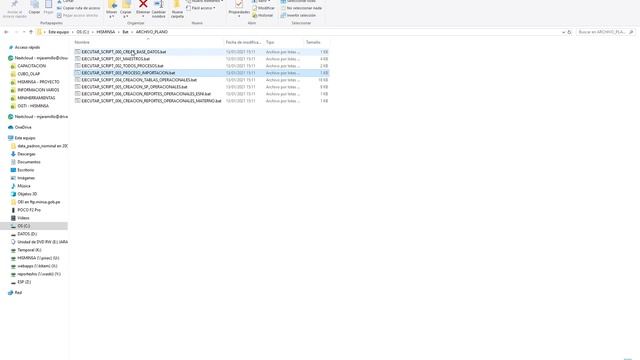The height and width of the screenshot is (360, 640).
Task: Open the Copiar a folder menu
Action: pyautogui.click(x=126, y=9)
